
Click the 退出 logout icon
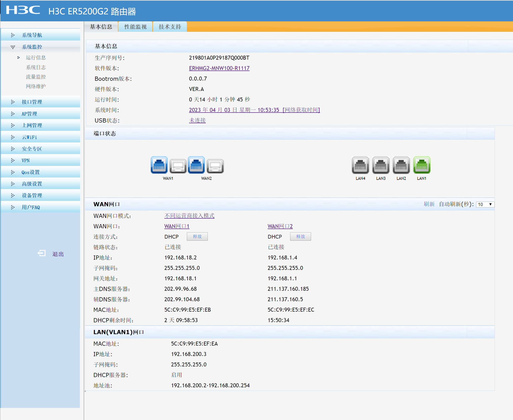pos(42,253)
